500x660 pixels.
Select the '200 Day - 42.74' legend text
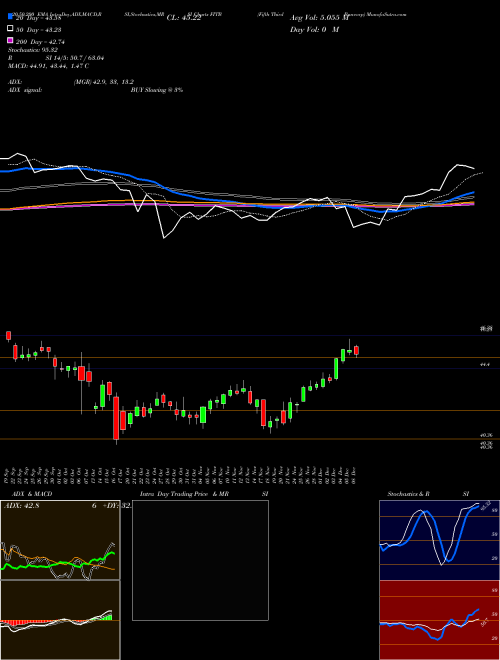(x=40, y=42)
